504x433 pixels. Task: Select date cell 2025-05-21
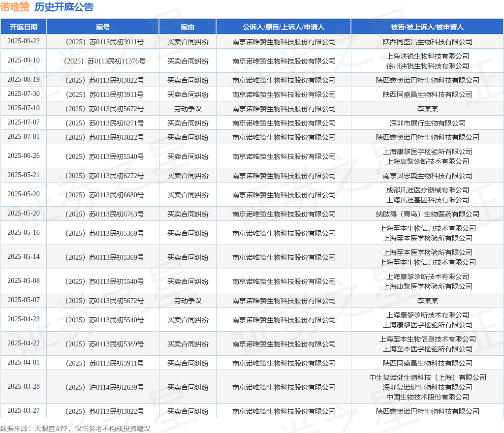[x=24, y=175]
